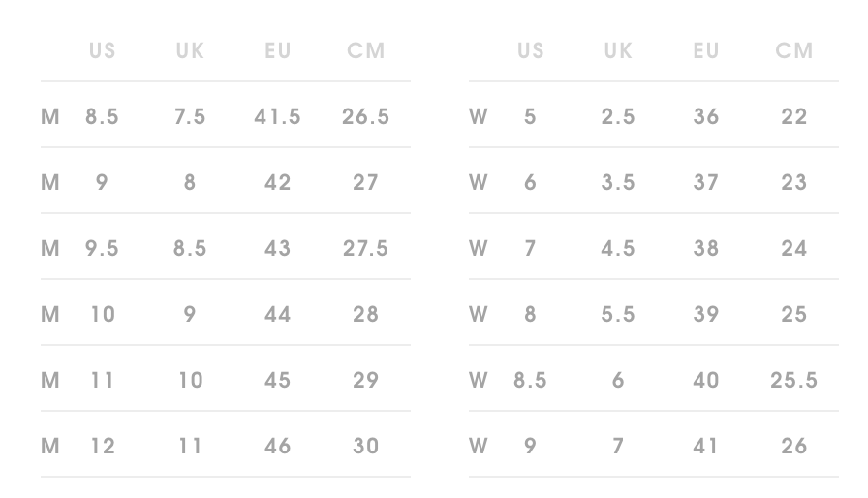Click the M label beside US 12
Viewport: 868px width, 498px height.
pyautogui.click(x=50, y=446)
